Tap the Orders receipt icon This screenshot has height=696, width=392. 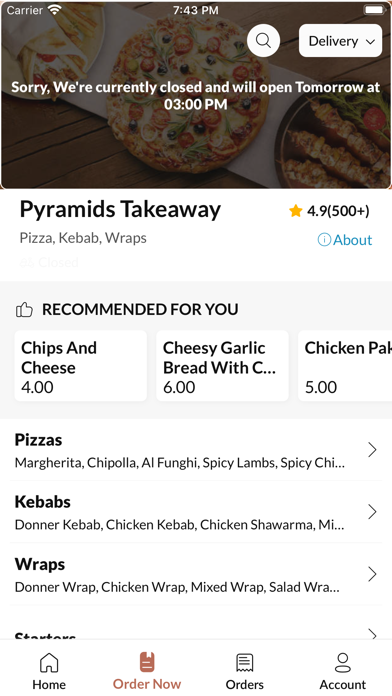click(245, 663)
